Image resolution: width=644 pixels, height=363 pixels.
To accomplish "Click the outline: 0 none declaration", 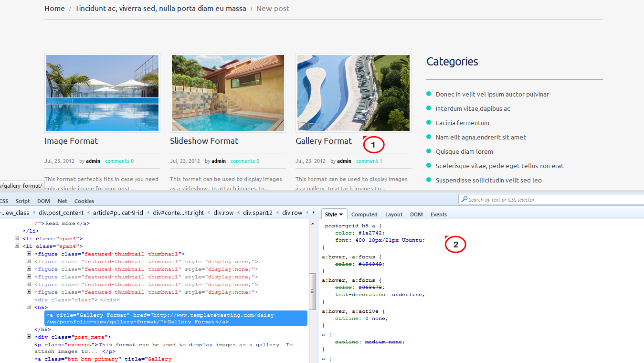I will (361, 318).
